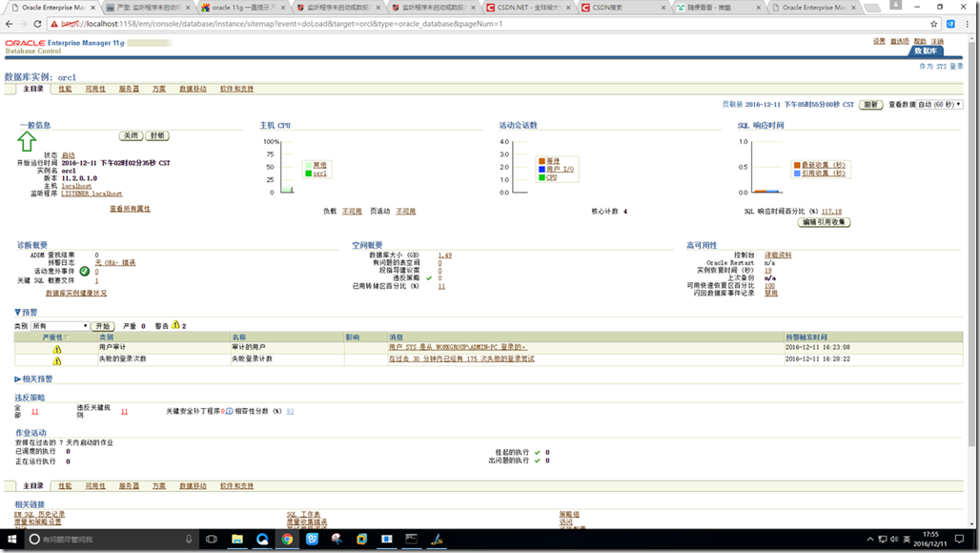Image resolution: width=980 pixels, height=553 pixels.
Task: Click the database size value 1.49
Action: click(x=445, y=255)
